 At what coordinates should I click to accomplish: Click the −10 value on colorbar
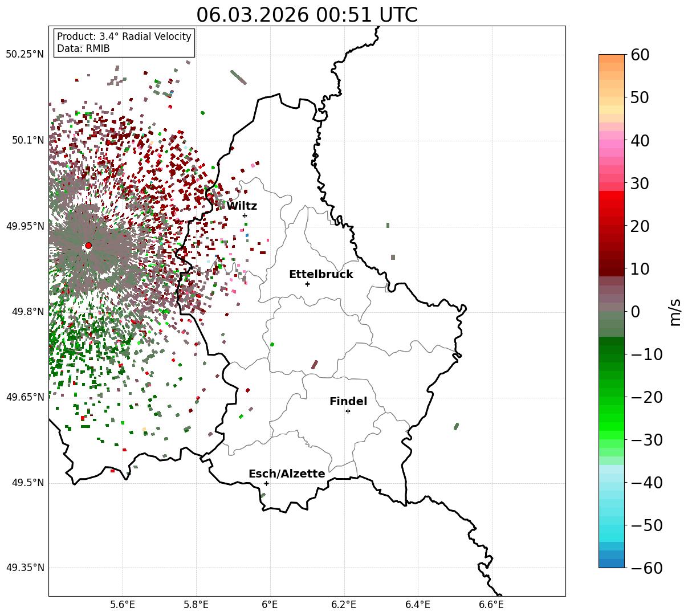tap(646, 354)
